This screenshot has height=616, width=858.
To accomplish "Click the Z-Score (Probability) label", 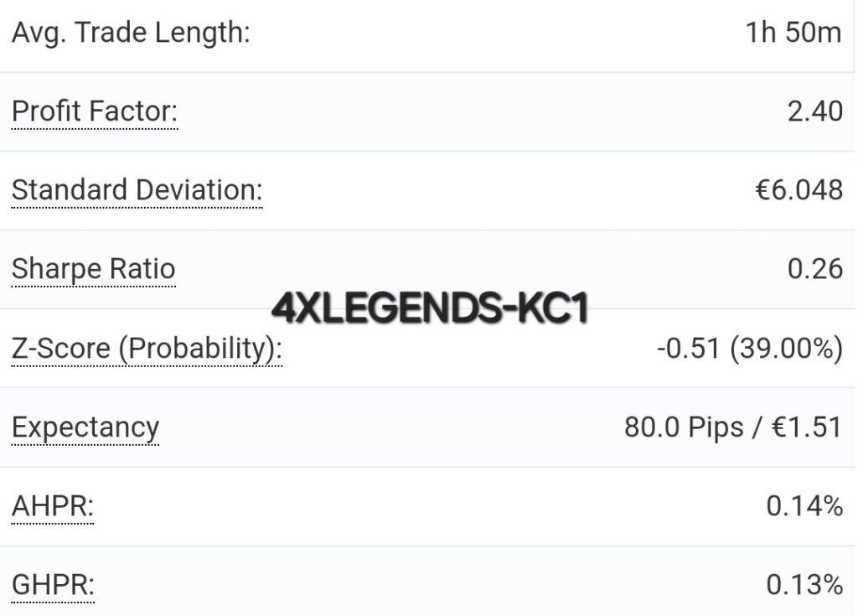I will click(x=147, y=349).
